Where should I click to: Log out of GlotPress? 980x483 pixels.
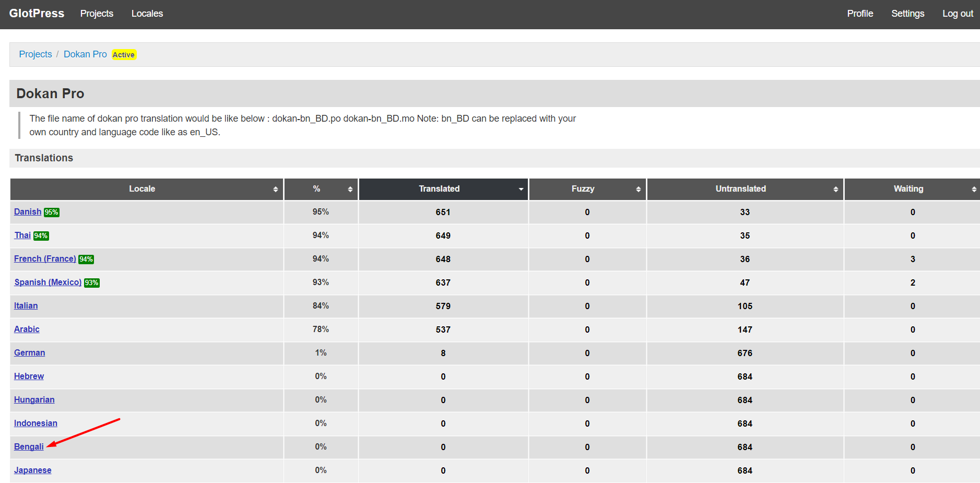point(958,14)
